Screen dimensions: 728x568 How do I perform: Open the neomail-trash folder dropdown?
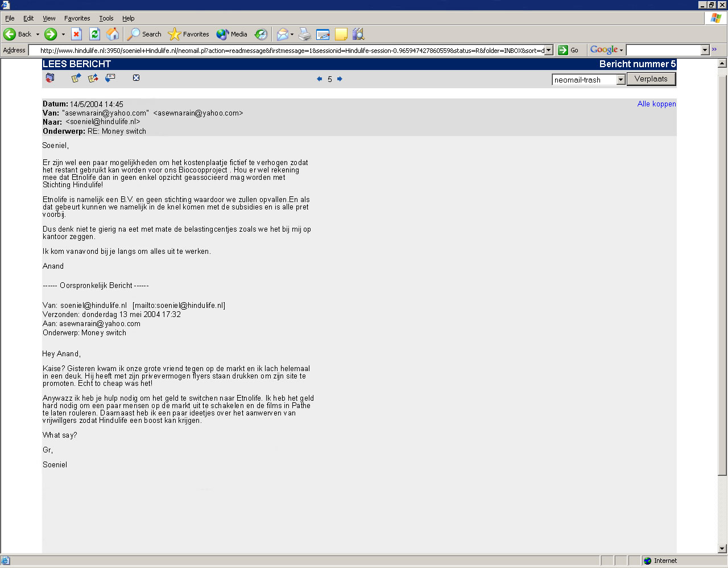621,80
